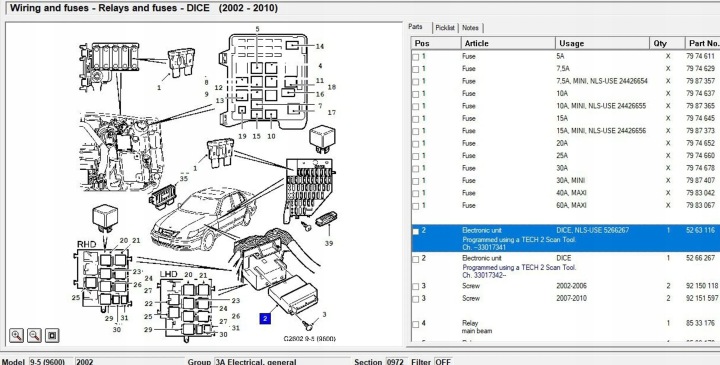This screenshot has height=365, width=720.
Task: Check the 60A MAXI Fuse checkbox
Action: tap(416, 206)
